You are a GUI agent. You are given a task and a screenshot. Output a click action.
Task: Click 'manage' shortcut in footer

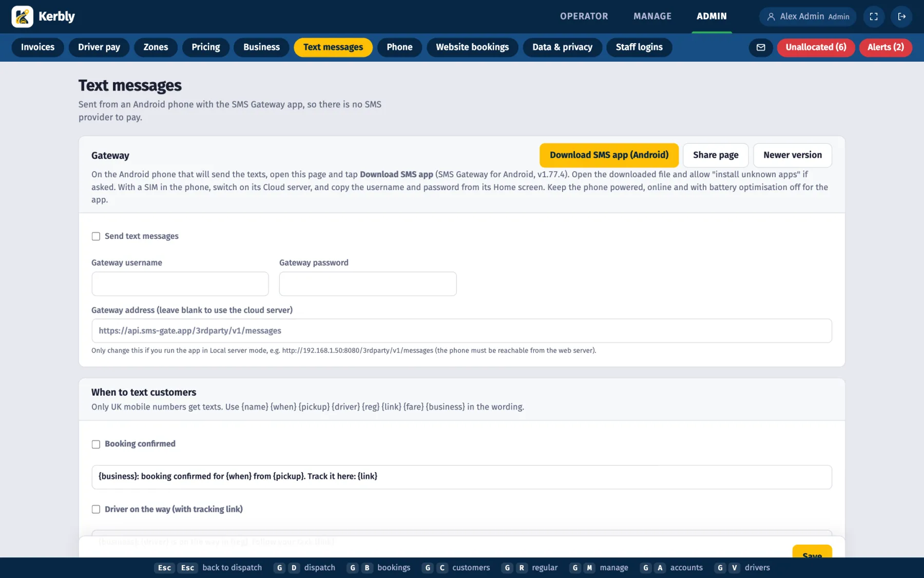tap(614, 568)
